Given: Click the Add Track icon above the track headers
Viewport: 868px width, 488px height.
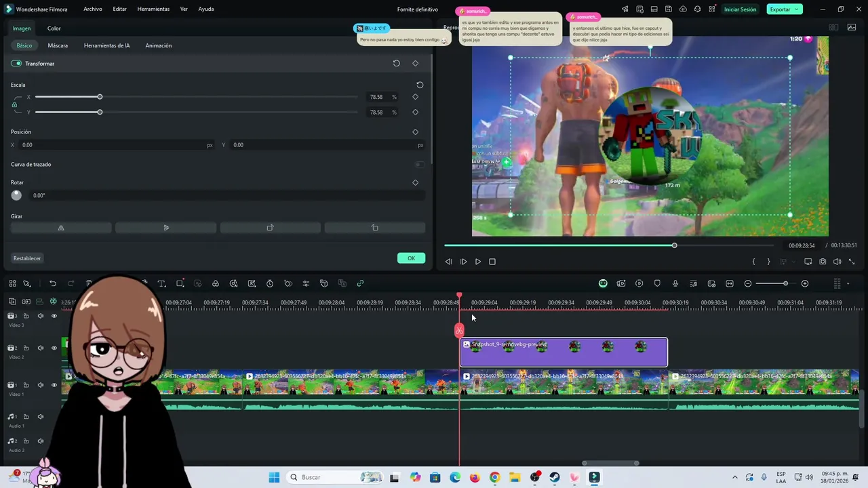Looking at the screenshot, I should tap(12, 302).
